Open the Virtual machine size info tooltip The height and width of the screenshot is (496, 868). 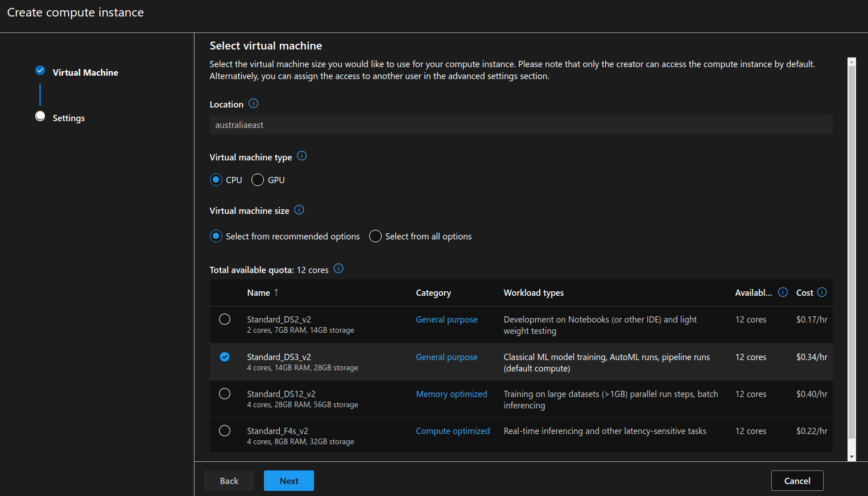tap(299, 210)
